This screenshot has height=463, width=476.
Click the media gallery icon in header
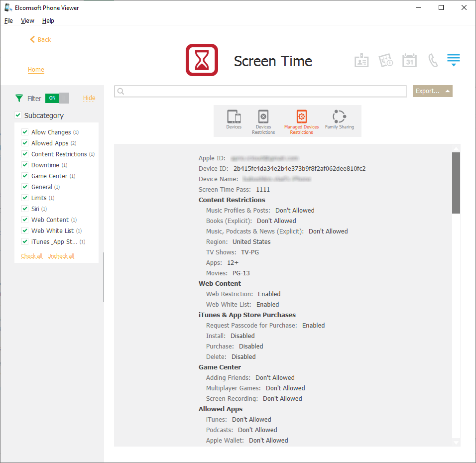[x=386, y=61]
